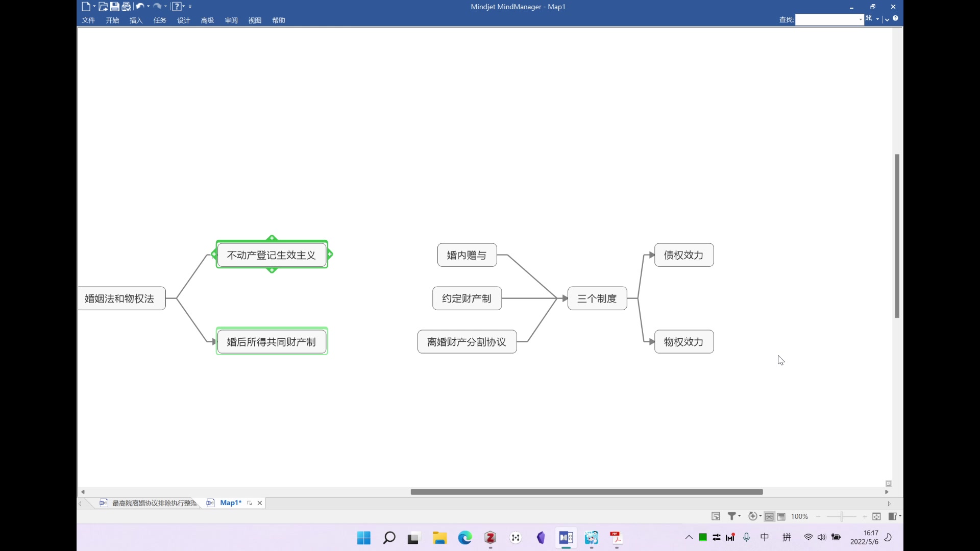Expand the New map dropdown arrow
980x551 pixels.
click(94, 6)
